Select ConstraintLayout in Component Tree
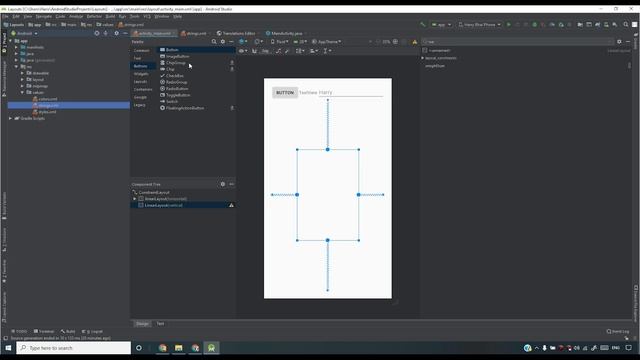 coord(154,192)
